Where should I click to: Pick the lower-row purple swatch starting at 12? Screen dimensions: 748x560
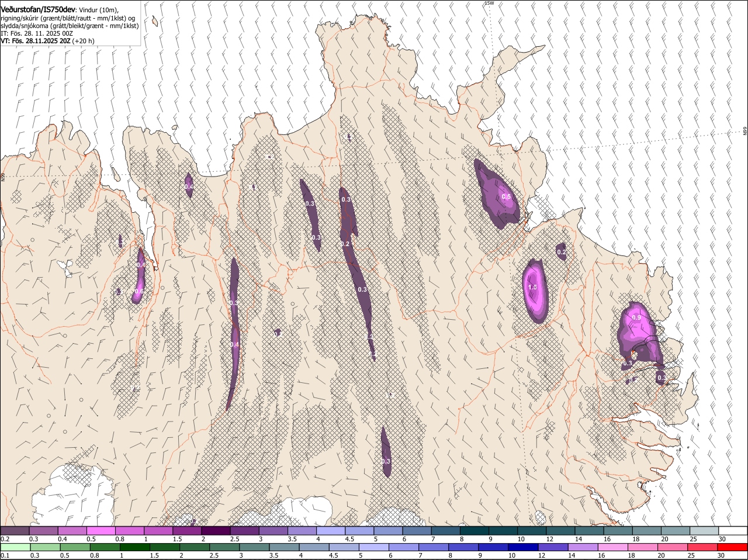pyautogui.click(x=553, y=547)
